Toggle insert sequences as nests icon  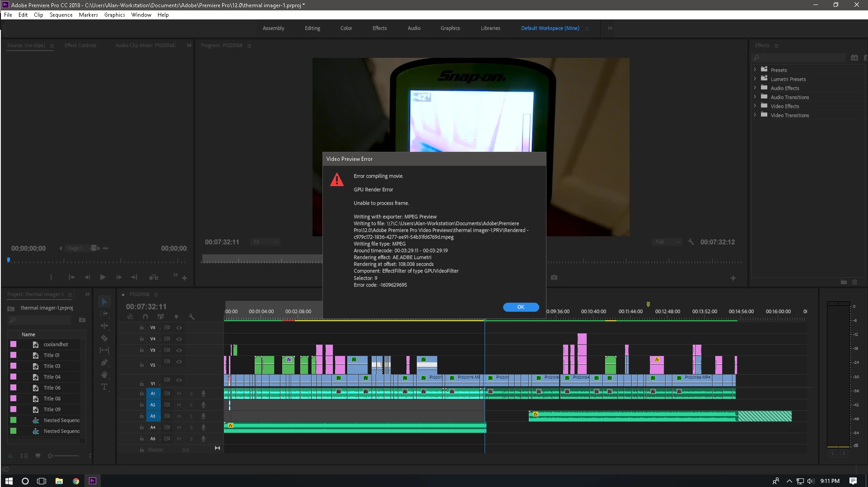click(x=130, y=317)
